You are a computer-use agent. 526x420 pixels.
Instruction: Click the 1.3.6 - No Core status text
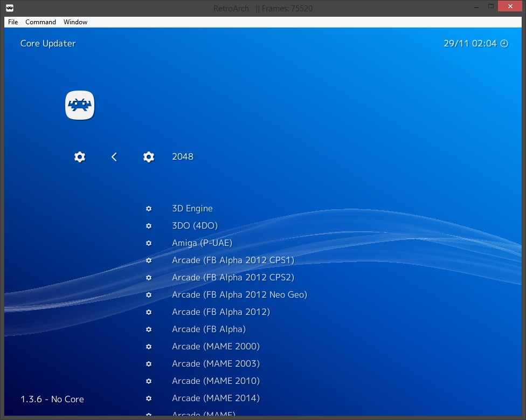pos(52,399)
